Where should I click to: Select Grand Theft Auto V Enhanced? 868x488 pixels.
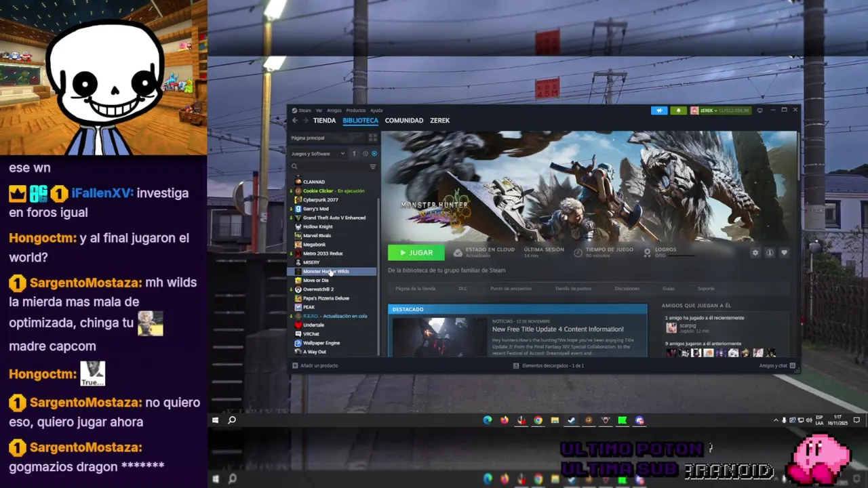click(334, 218)
